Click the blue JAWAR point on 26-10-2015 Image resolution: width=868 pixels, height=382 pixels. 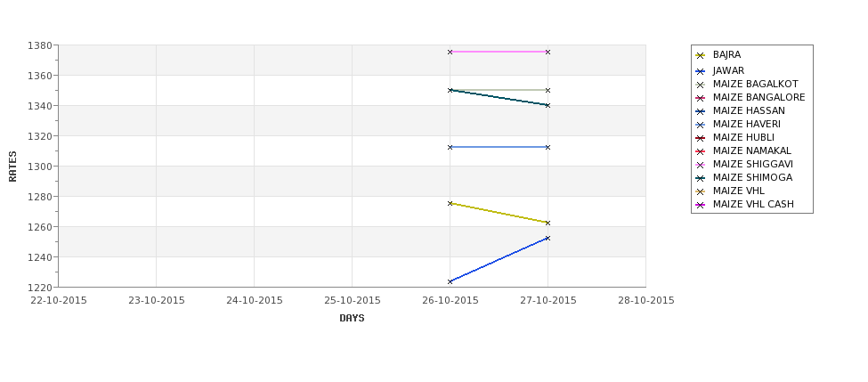tap(450, 281)
